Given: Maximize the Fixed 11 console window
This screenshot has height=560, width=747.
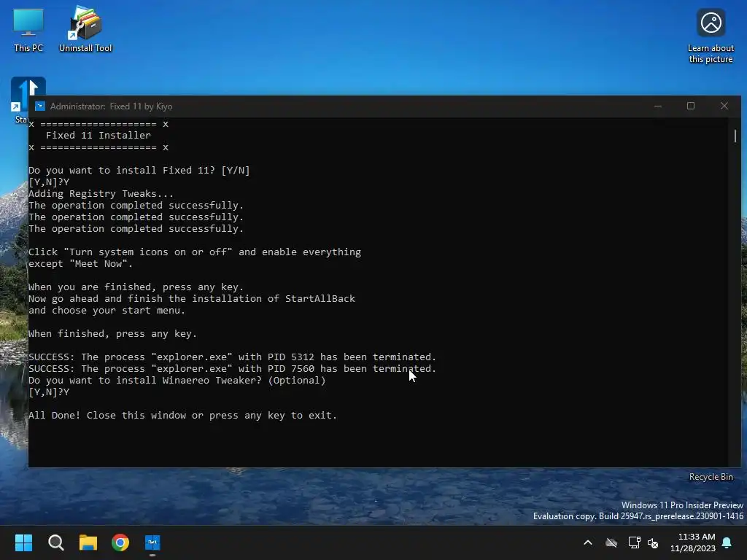Looking at the screenshot, I should (691, 106).
